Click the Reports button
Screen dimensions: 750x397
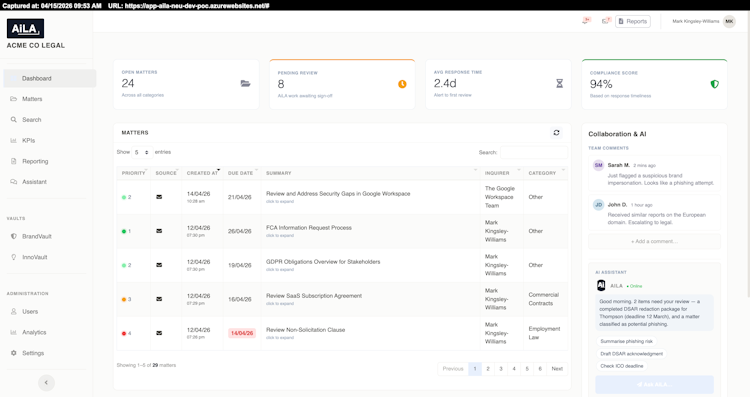(x=633, y=21)
